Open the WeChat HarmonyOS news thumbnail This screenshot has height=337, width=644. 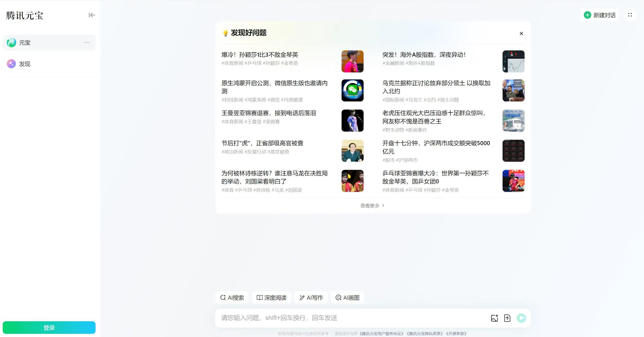(352, 90)
